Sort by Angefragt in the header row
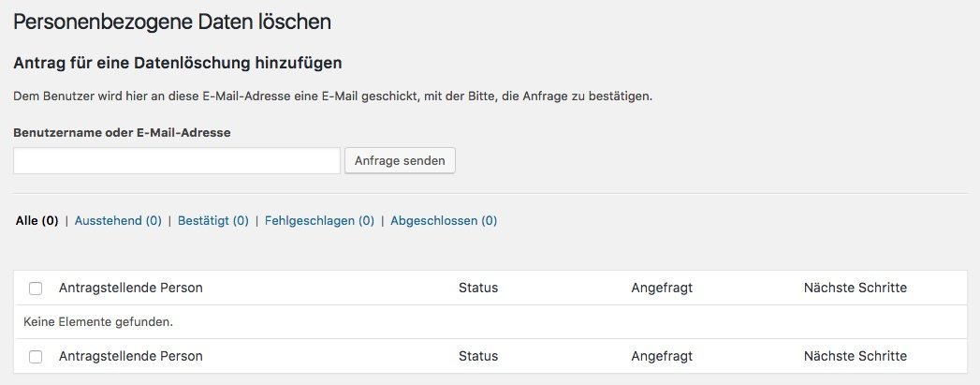980x385 pixels. [662, 289]
